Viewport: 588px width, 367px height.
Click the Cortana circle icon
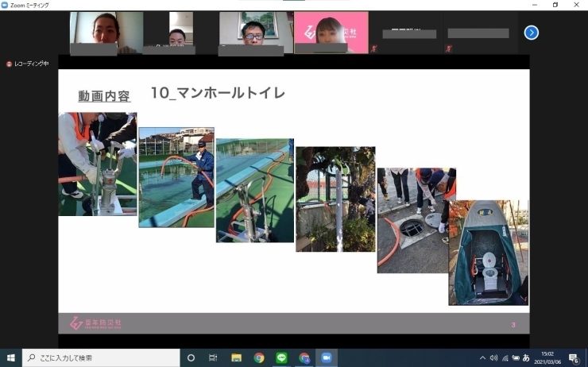191,358
